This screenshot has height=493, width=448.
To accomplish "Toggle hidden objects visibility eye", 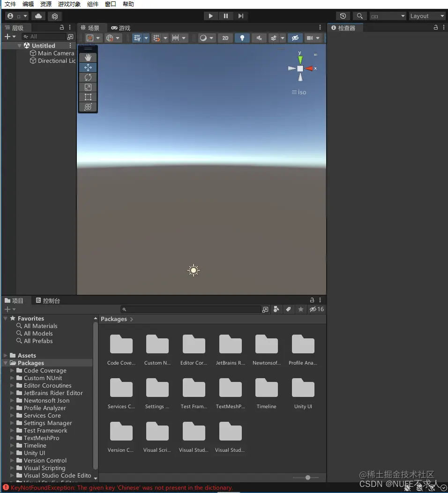I will point(295,38).
